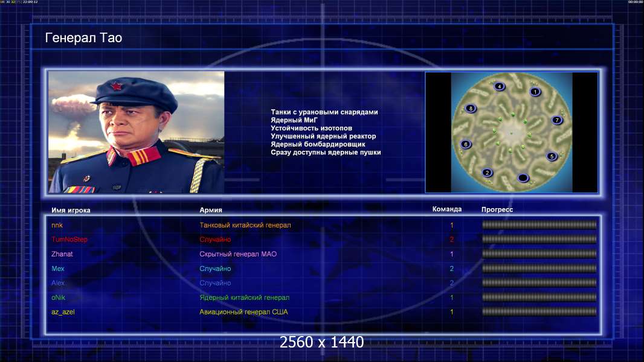Select player name 'oNik'
The height and width of the screenshot is (362, 644).
(x=59, y=297)
